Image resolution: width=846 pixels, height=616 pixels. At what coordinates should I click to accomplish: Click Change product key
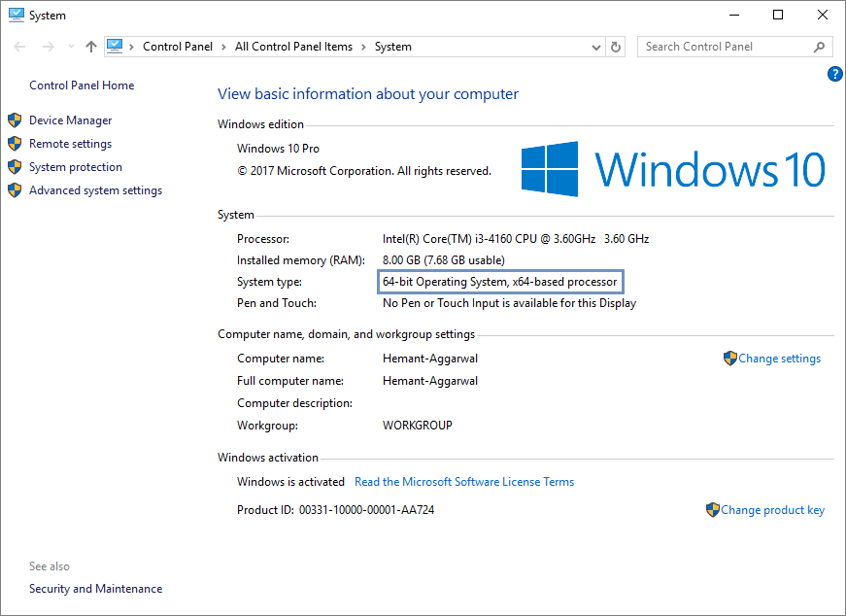(772, 510)
